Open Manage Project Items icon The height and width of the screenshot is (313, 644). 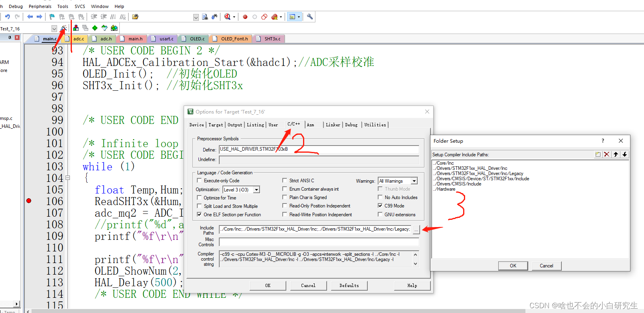tap(75, 28)
